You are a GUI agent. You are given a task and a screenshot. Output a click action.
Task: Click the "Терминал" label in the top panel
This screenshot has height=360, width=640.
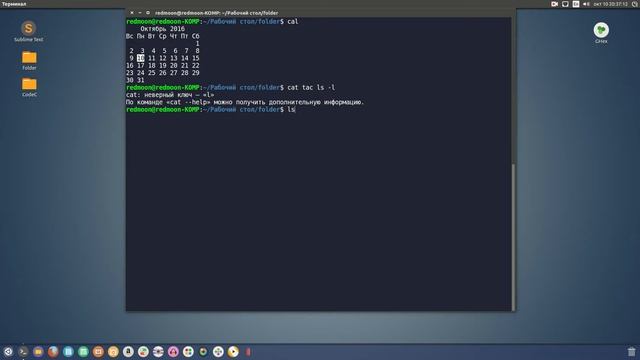click(x=14, y=4)
